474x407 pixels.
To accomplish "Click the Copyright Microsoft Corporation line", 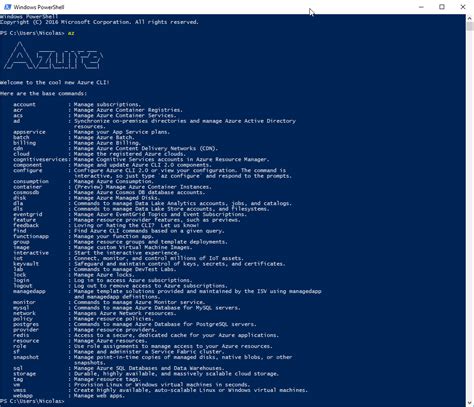I will [x=99, y=22].
